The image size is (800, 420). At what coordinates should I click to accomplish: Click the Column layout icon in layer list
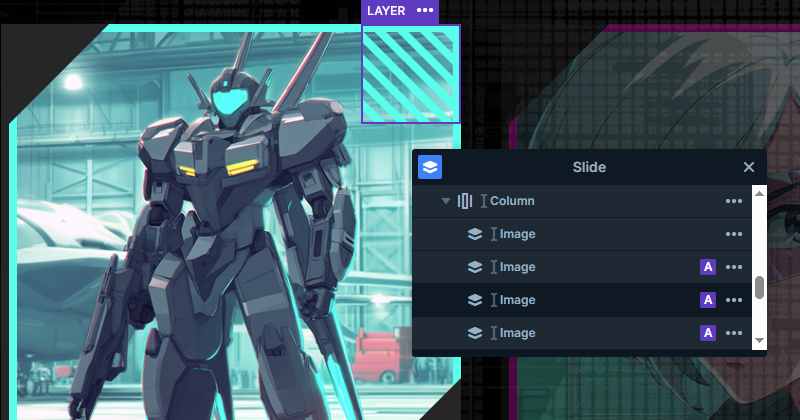[x=465, y=201]
